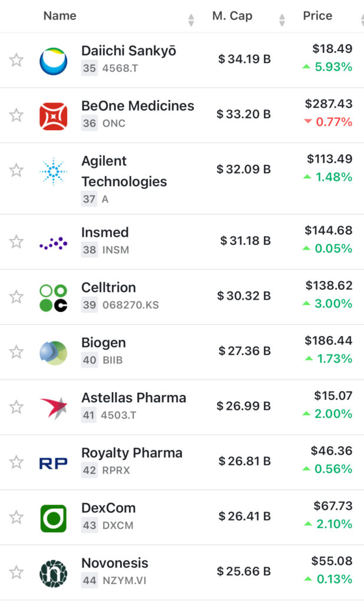
Task: Click the M. Cap column header label
Action: pos(232,16)
